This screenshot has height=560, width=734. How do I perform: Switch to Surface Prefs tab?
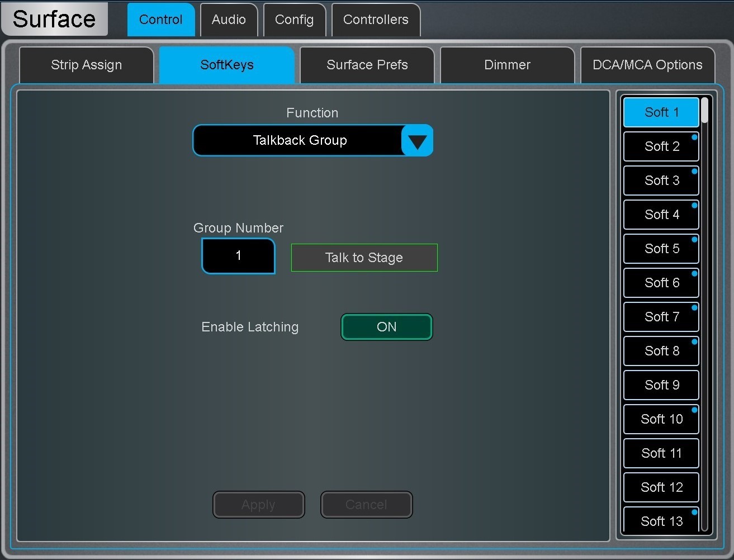pos(367,65)
